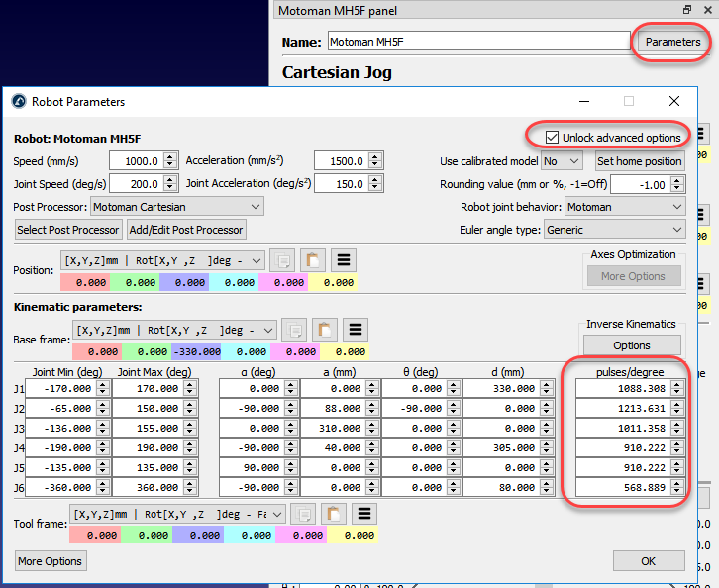
Task: Open Use calibrated model dropdown
Action: click(x=562, y=161)
